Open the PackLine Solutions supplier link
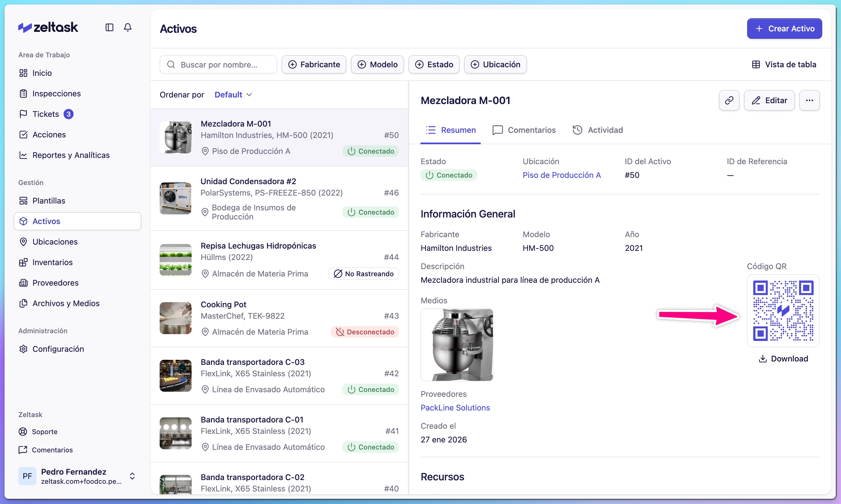 455,408
